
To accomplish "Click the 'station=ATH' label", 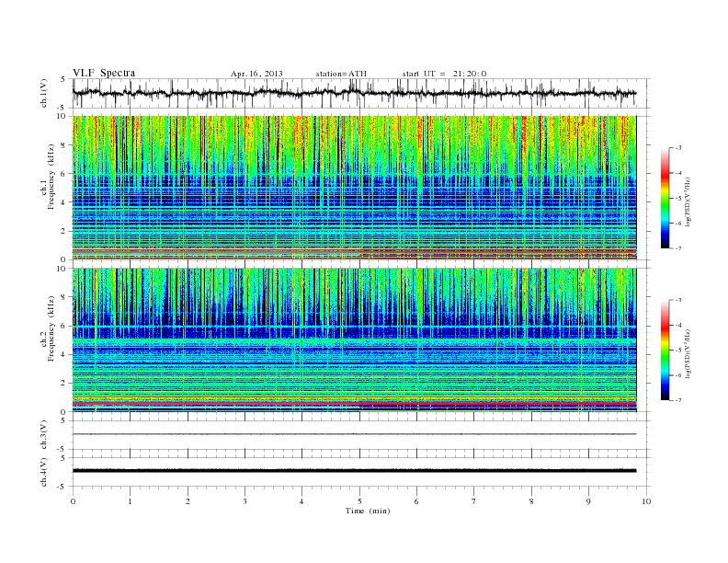I will point(341,74).
